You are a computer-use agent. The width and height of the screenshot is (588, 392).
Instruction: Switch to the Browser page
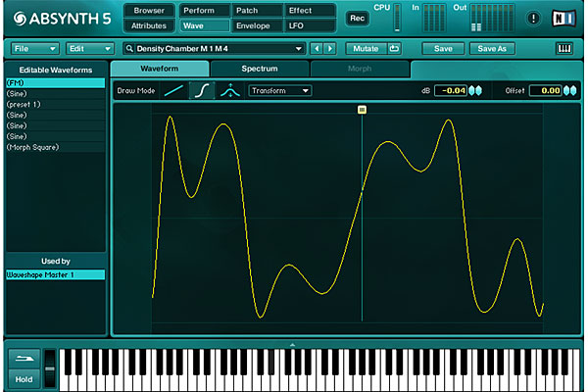(149, 11)
